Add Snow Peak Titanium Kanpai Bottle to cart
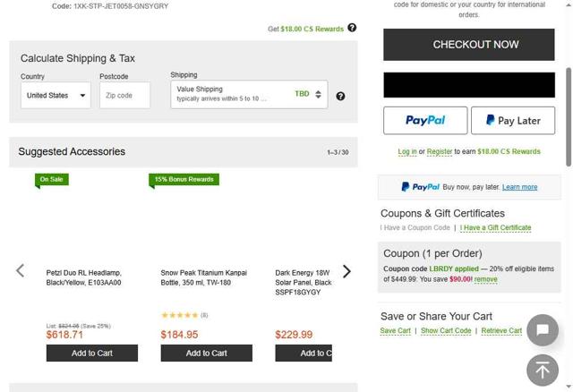Screen dimensions: 573x392 pyautogui.click(x=207, y=353)
